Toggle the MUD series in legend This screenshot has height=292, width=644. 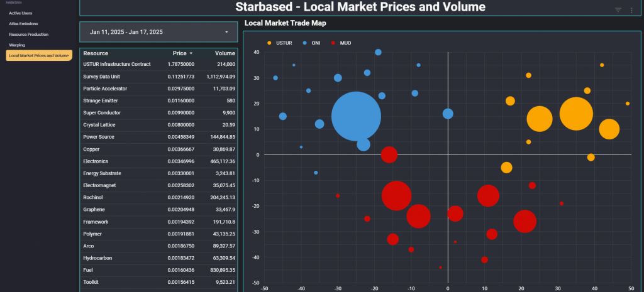333,43
